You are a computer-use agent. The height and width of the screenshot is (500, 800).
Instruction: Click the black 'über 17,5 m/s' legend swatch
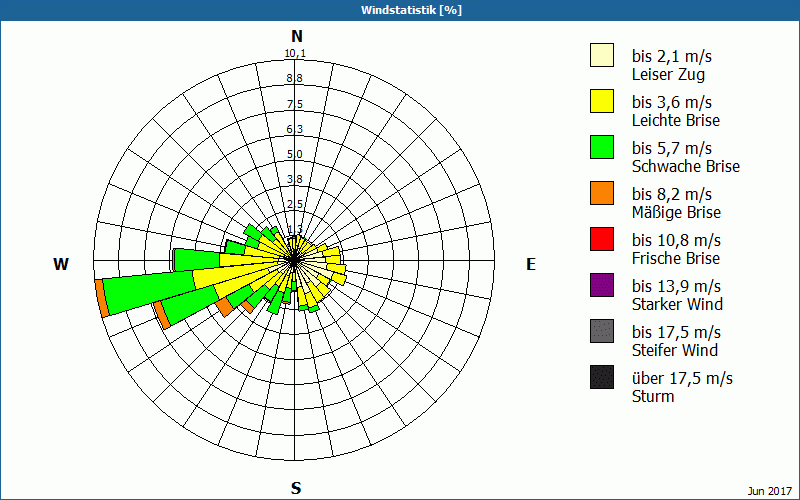point(602,377)
